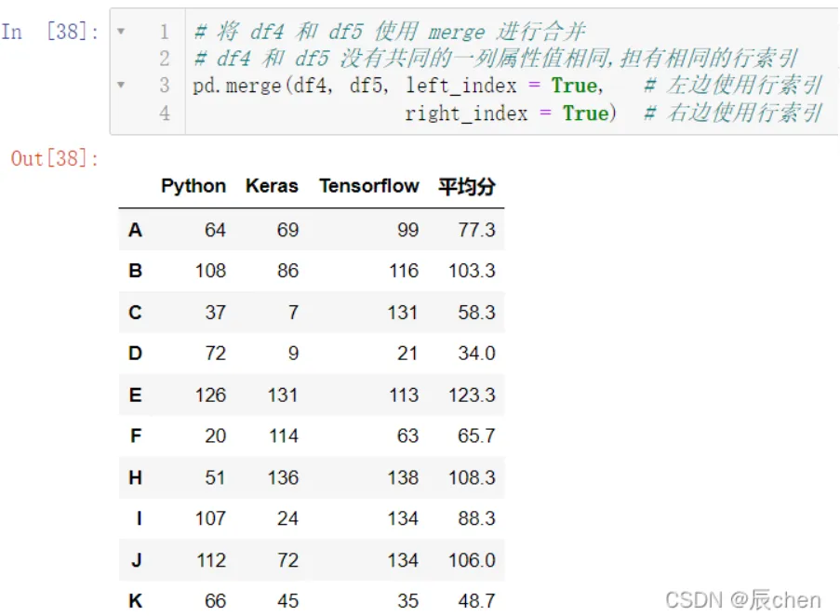Select row index label K
The height and width of the screenshot is (616, 840).
coord(136,601)
